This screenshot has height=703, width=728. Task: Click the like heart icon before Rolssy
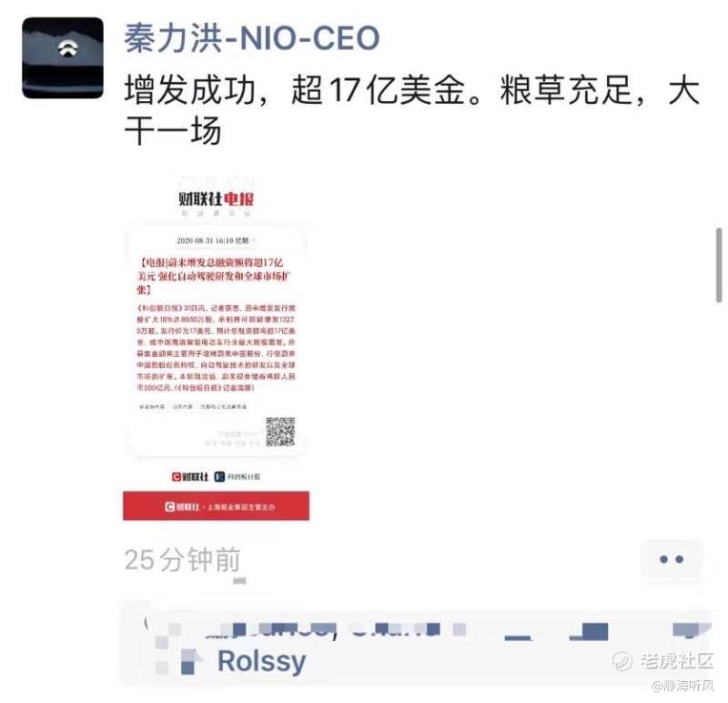(x=191, y=662)
